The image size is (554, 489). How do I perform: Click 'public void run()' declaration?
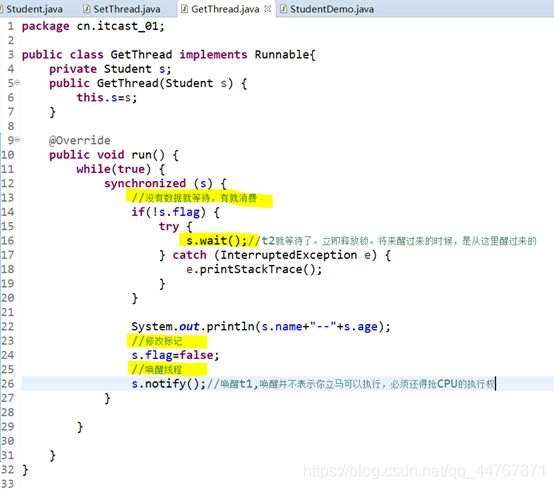point(107,155)
